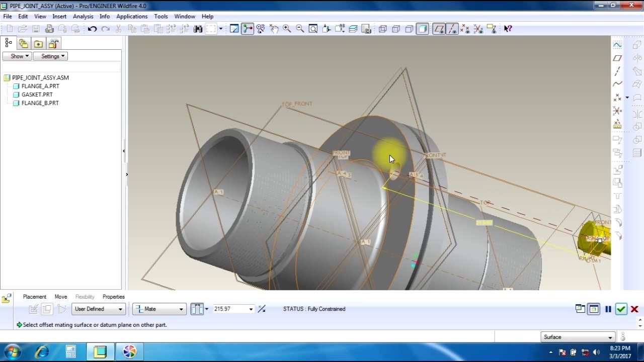Open the Settings dropdown in model tree
Screen dimensions: 644x362
click(50, 56)
